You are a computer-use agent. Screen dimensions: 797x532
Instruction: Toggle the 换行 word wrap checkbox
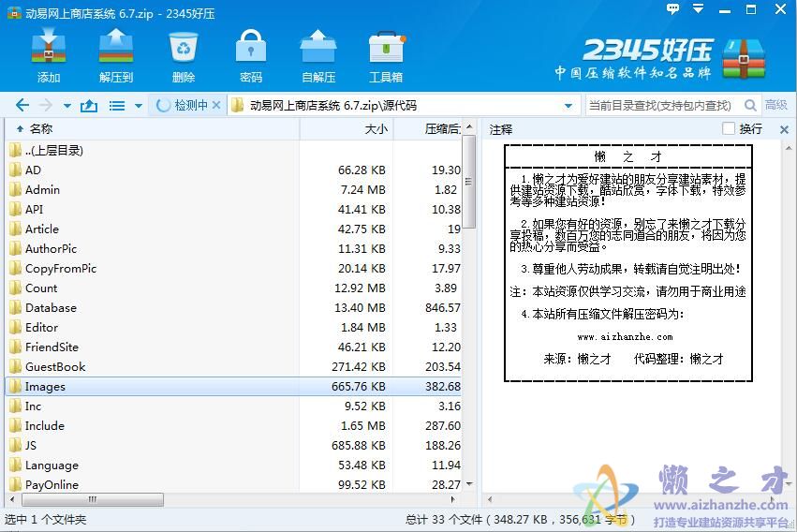(729, 128)
